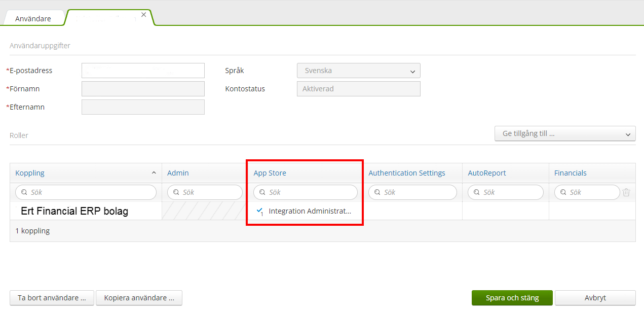Click the Kopiera användare button
This screenshot has height=311, width=644.
[139, 298]
